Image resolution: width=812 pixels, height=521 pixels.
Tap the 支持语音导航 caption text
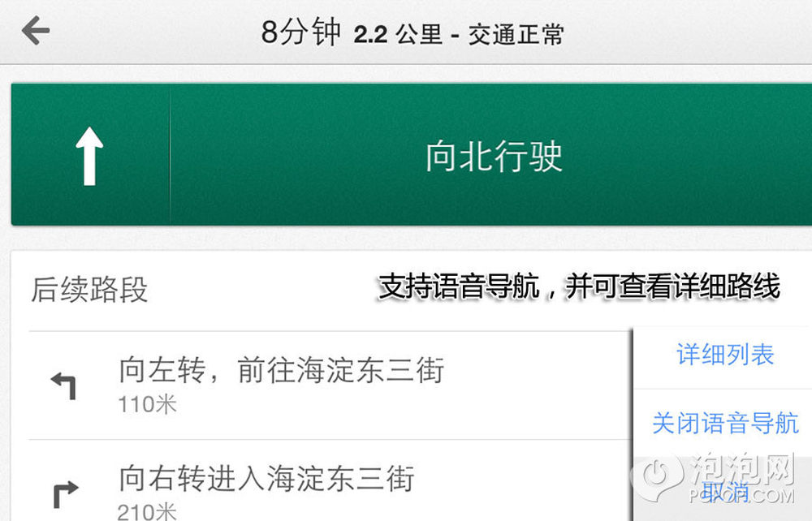(x=458, y=286)
